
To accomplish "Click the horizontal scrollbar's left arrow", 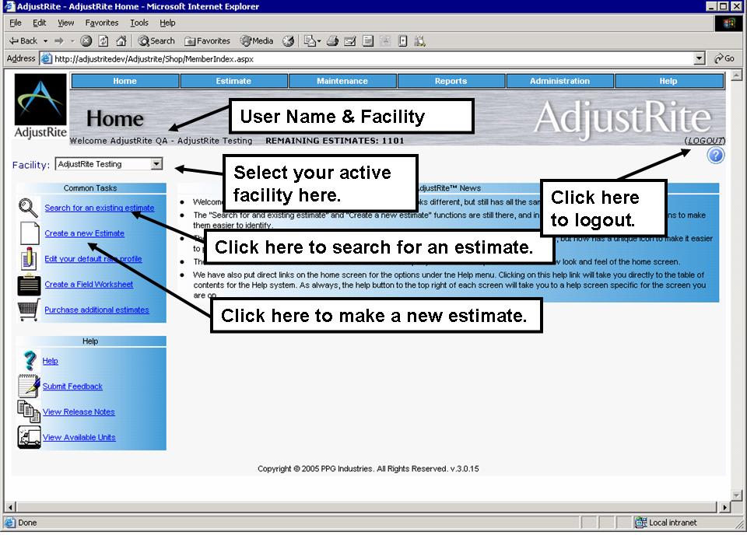I will pos(10,507).
